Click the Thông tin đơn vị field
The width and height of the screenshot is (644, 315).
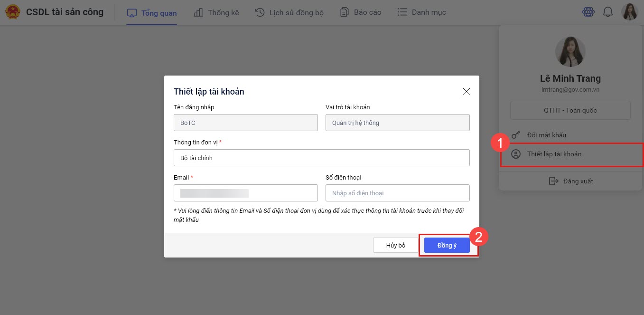click(x=321, y=158)
